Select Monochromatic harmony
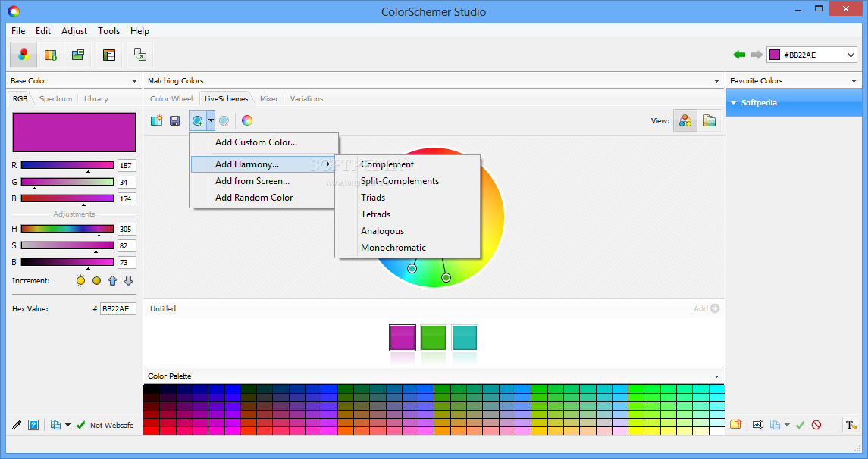868x459 pixels. coord(407,247)
